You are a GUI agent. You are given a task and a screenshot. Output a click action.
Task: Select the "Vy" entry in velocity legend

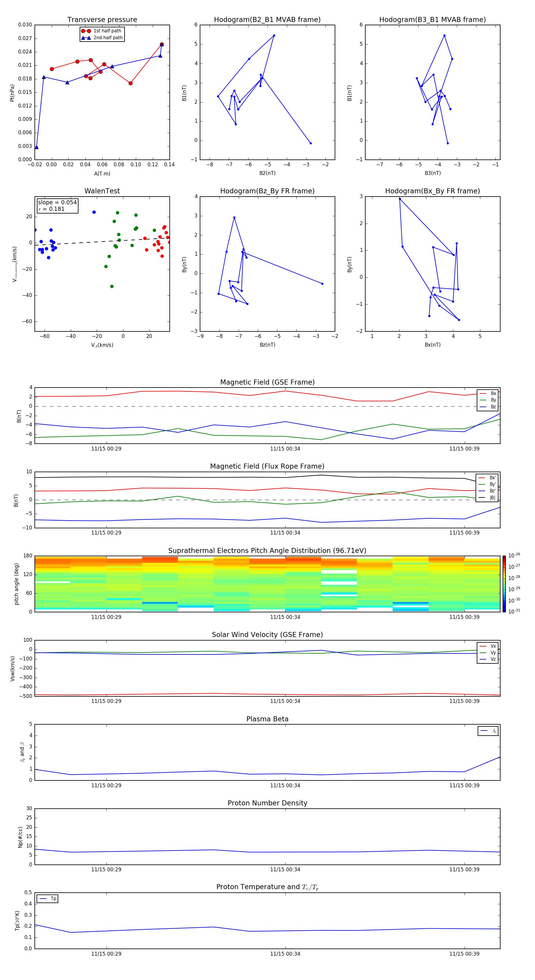[x=488, y=652]
